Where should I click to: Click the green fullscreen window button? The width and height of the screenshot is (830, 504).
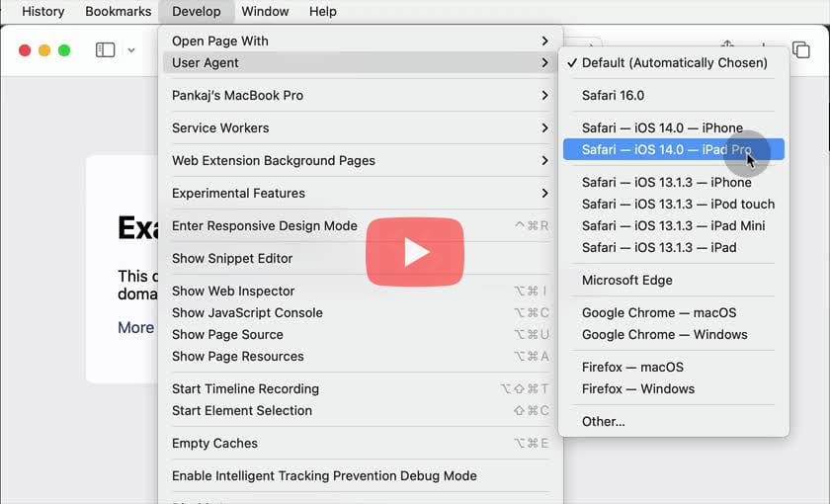pyautogui.click(x=64, y=50)
